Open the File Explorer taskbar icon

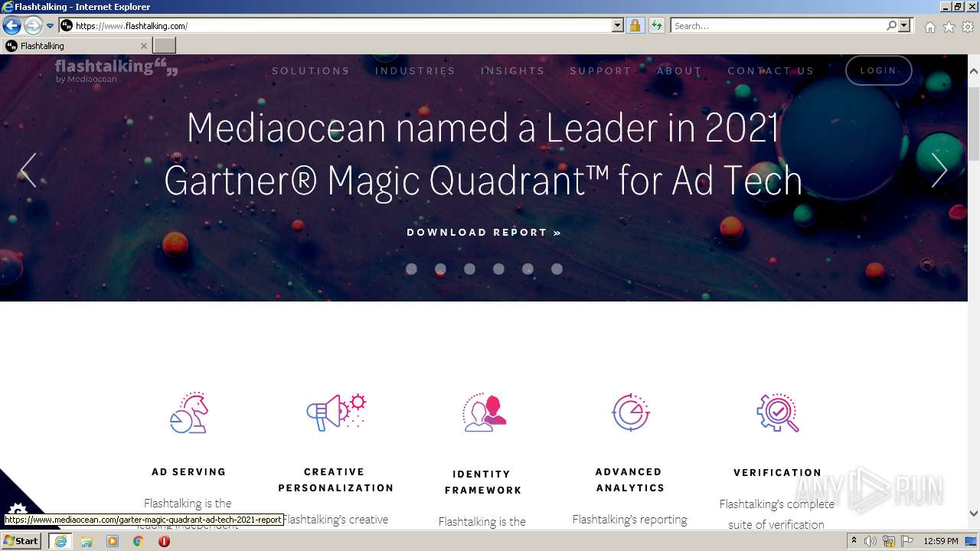point(87,541)
